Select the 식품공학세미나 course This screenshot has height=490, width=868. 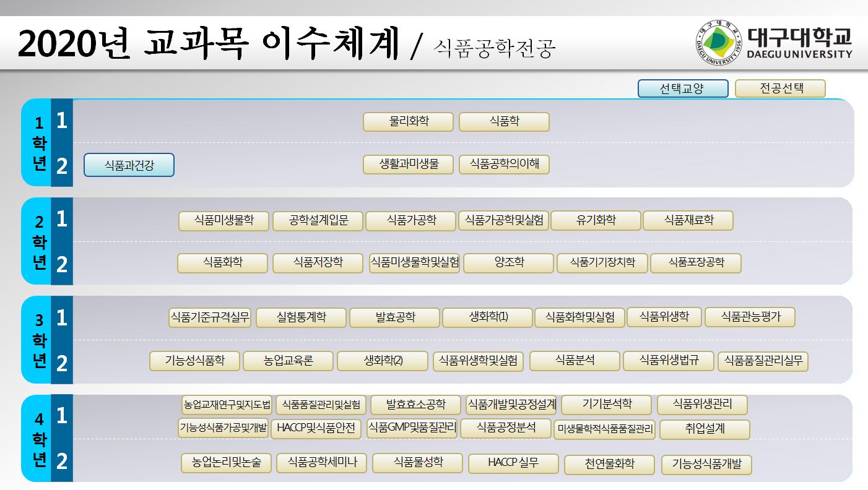(x=318, y=463)
